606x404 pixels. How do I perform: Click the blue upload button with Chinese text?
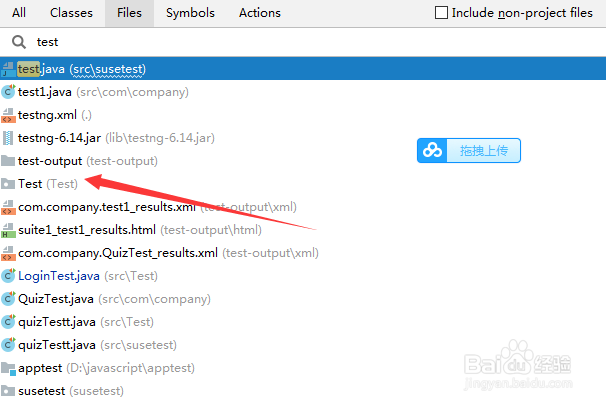point(469,150)
